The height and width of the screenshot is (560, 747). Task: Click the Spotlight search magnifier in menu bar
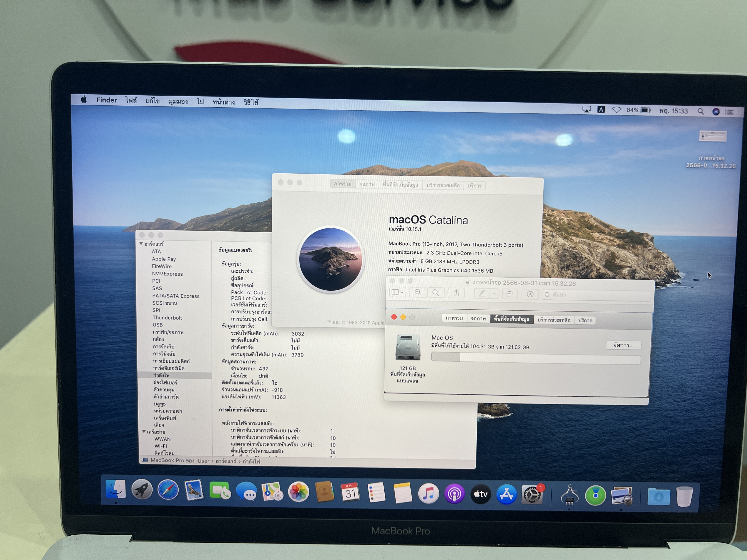coord(700,111)
